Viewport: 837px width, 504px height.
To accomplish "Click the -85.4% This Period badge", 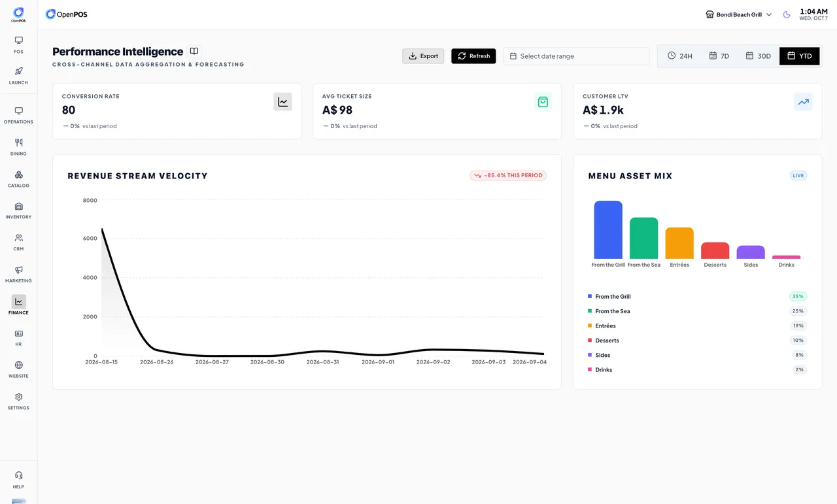I will pyautogui.click(x=508, y=175).
